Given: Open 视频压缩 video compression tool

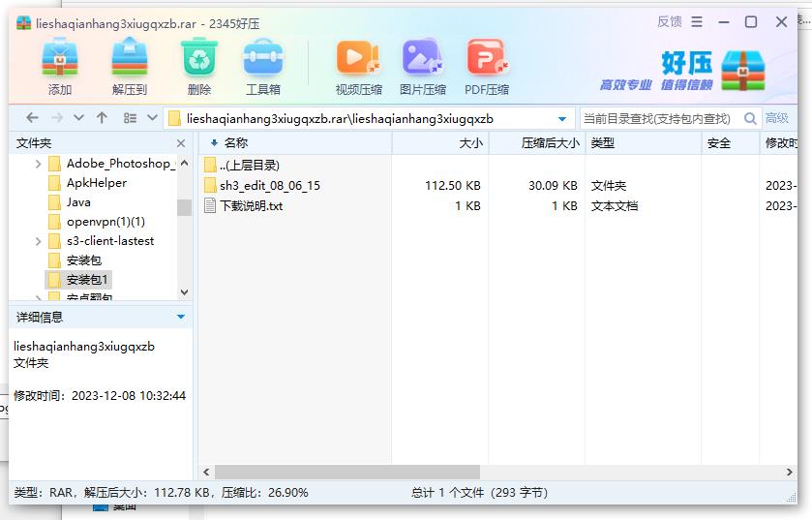Looking at the screenshot, I should (x=358, y=58).
